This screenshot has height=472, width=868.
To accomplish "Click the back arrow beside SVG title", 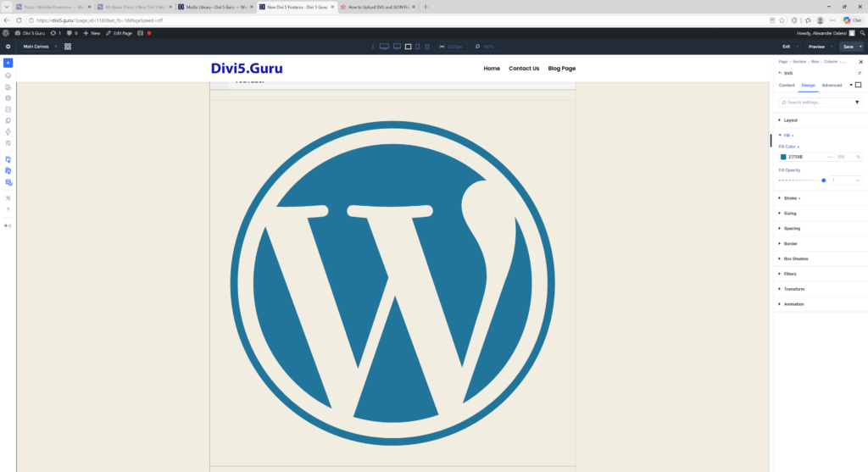I will 780,73.
